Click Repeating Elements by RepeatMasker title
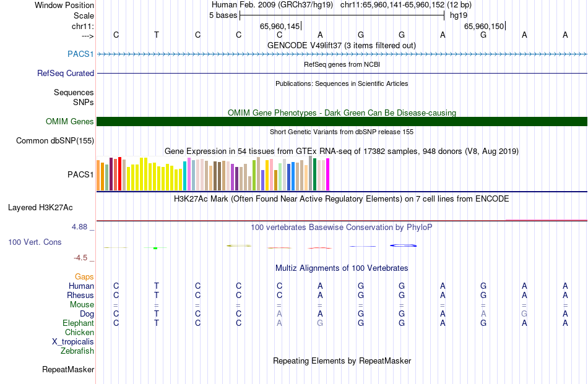This screenshot has width=588, height=384. tap(342, 361)
